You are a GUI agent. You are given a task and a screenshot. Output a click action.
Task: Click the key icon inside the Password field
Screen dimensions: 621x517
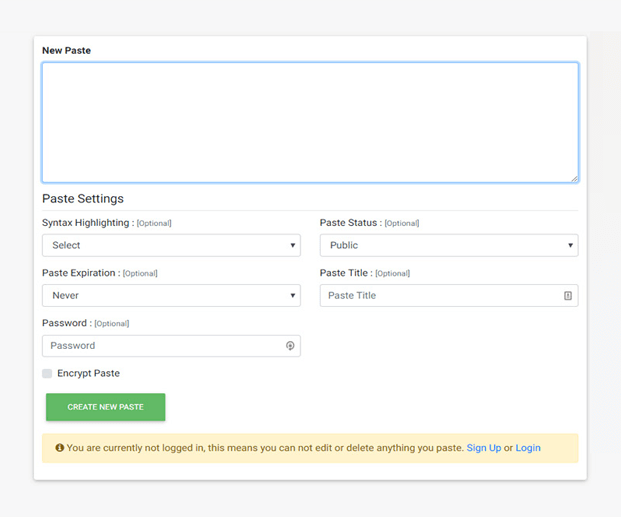(x=290, y=346)
